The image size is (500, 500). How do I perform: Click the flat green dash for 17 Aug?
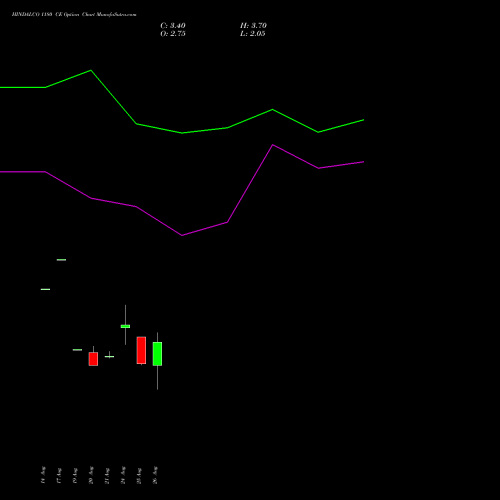pyautogui.click(x=61, y=260)
